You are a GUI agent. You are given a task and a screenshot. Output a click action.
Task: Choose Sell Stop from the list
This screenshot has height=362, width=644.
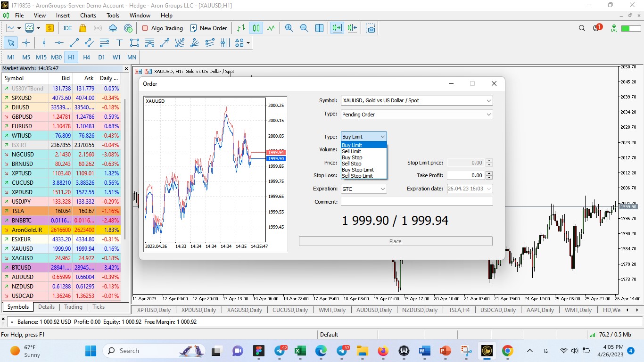point(363,164)
